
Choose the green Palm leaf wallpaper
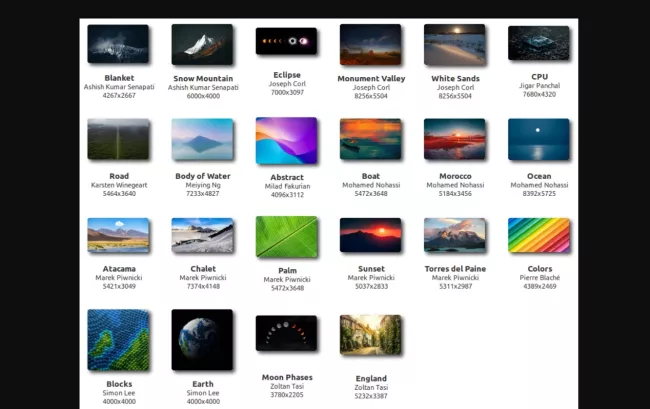[x=286, y=237]
